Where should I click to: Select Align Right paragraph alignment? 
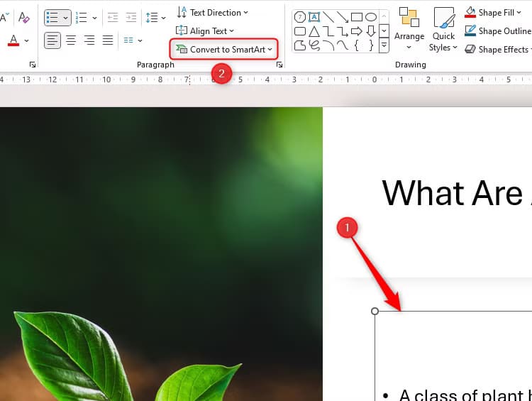(x=89, y=40)
